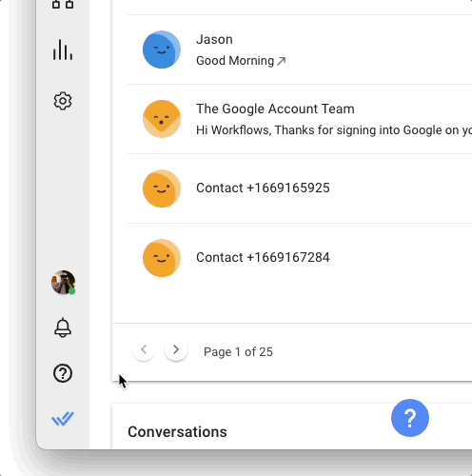Open Good Morning message arrow
The height and width of the screenshot is (476, 472).
[282, 61]
